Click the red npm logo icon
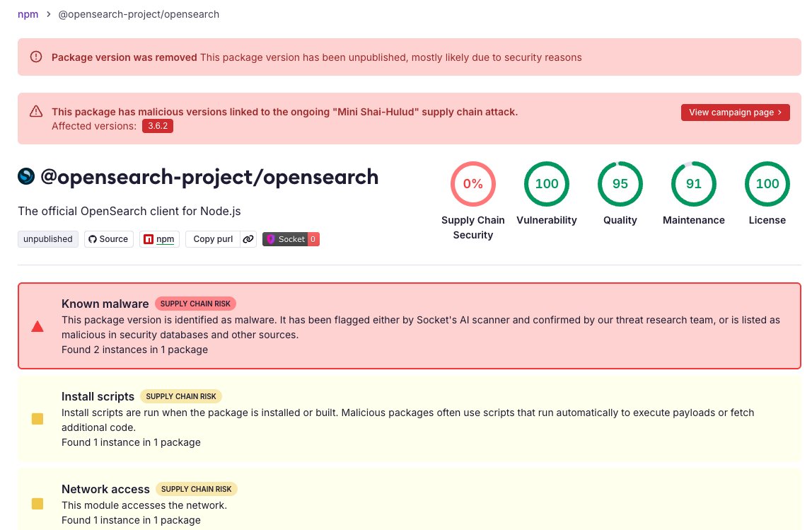This screenshot has width=812, height=530. click(148, 239)
